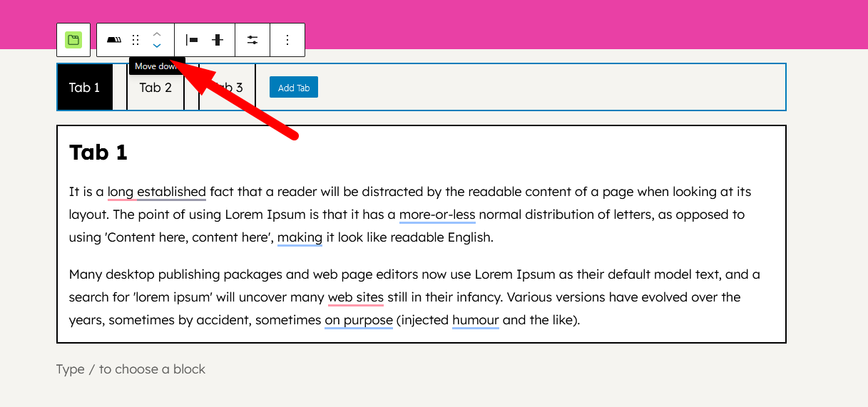
Task: Click the text "readable English"
Action: point(442,237)
